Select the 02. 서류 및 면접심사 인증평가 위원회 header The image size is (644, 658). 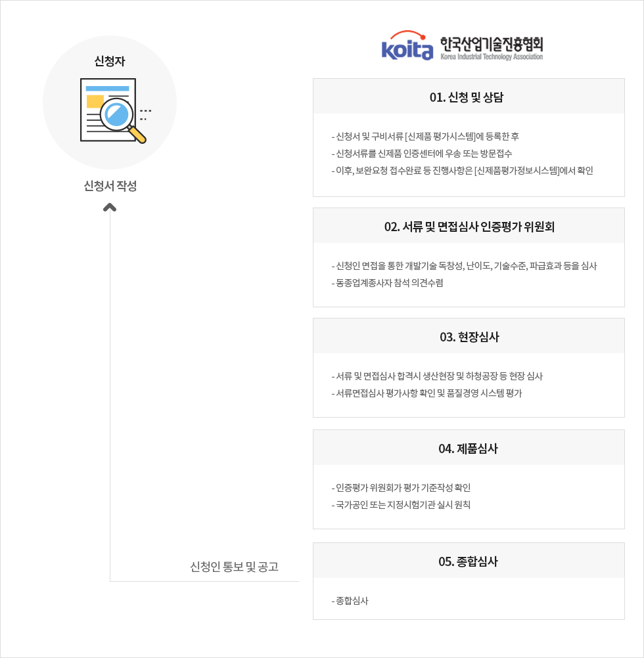pos(469,226)
